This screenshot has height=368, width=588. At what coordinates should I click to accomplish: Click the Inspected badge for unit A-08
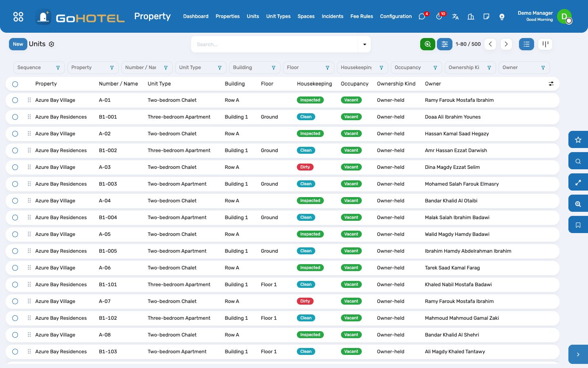pos(310,335)
